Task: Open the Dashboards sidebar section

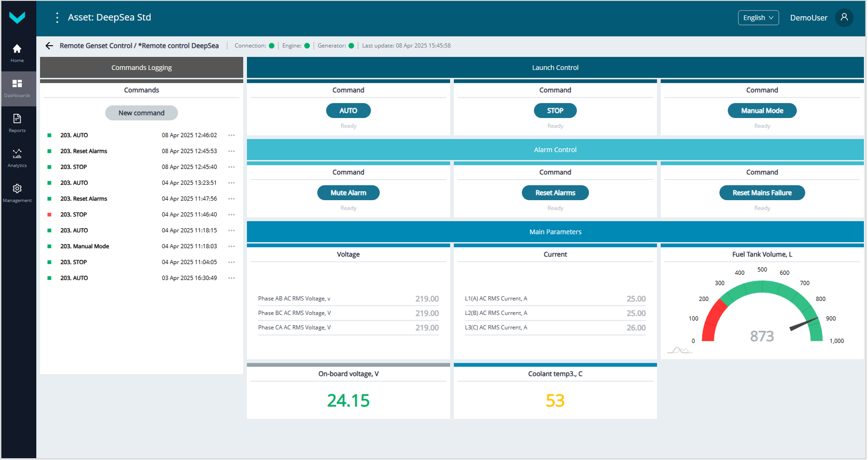Action: (17, 88)
